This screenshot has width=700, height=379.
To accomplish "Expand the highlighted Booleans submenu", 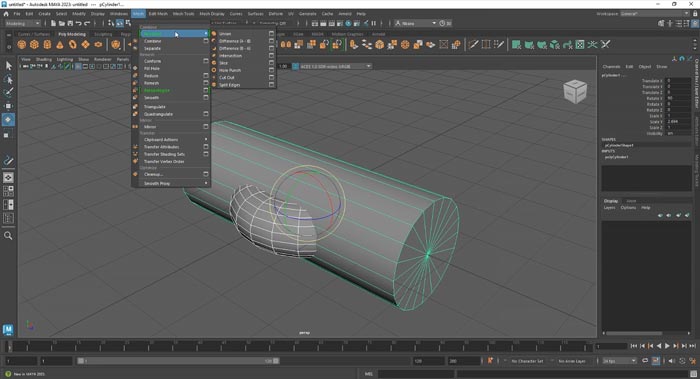I will 174,33.
